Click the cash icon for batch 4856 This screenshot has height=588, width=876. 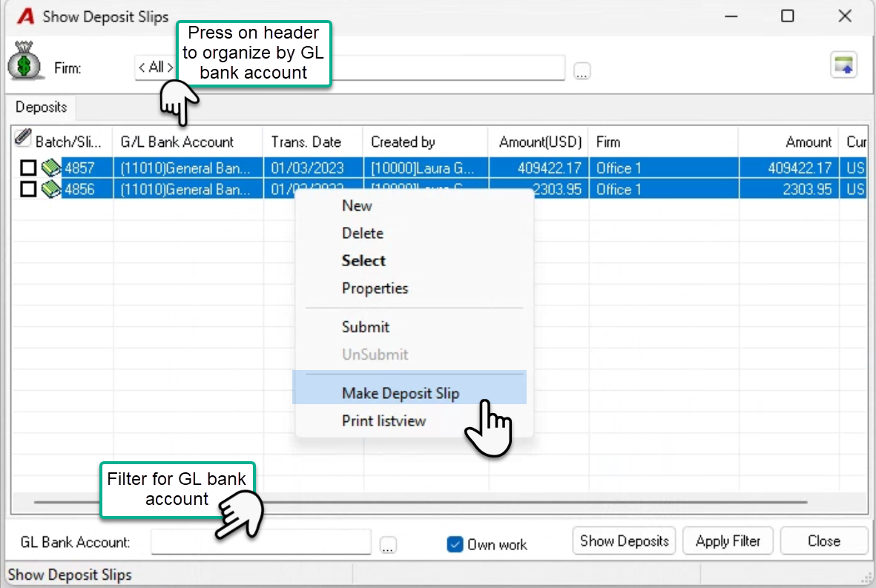[51, 189]
